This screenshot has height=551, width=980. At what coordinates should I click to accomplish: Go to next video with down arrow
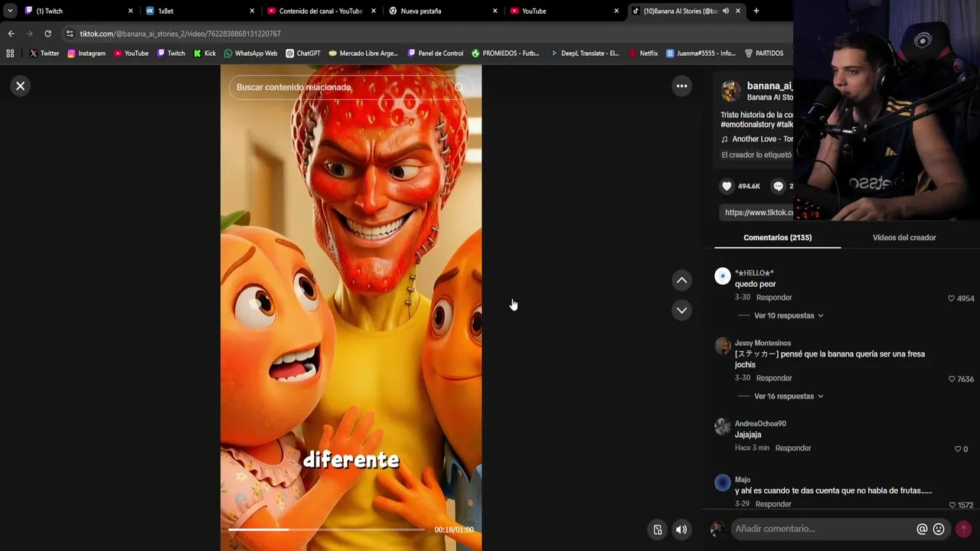[x=681, y=310]
